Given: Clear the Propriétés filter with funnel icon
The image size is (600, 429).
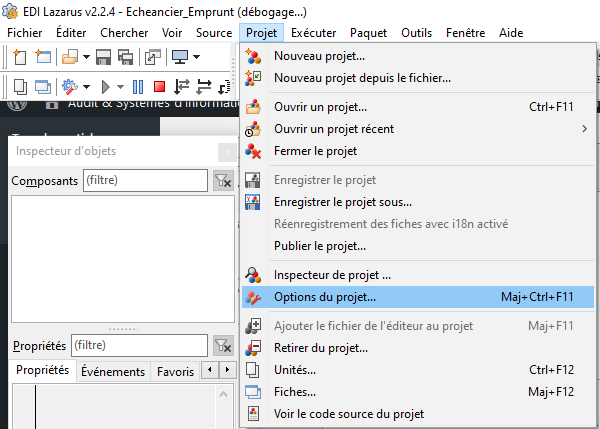Looking at the screenshot, I should coord(223,346).
